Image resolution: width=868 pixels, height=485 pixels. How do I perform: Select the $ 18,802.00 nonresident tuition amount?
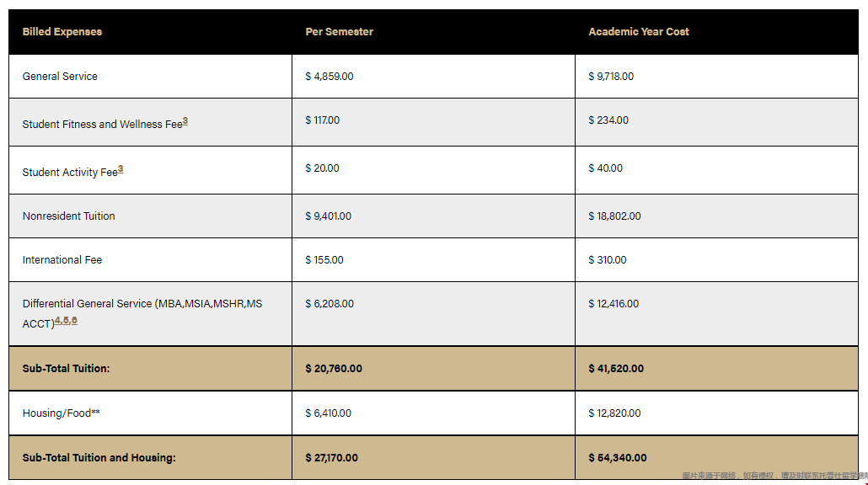click(614, 216)
